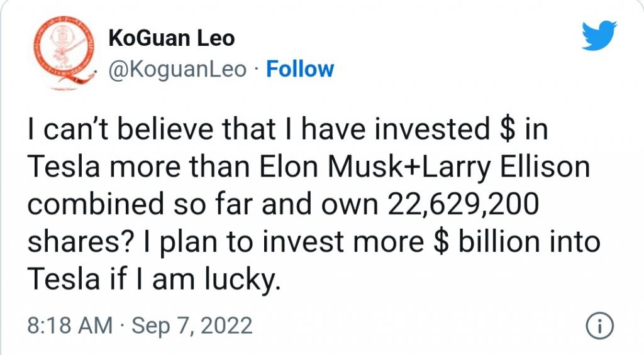The height and width of the screenshot is (355, 644).
Task: Click the name Larry Ellison in the tweet
Action: click(x=506, y=167)
